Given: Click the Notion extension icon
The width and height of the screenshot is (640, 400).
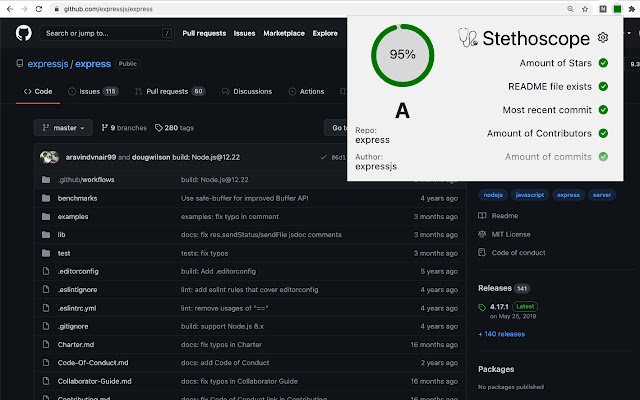Looking at the screenshot, I should 603,9.
